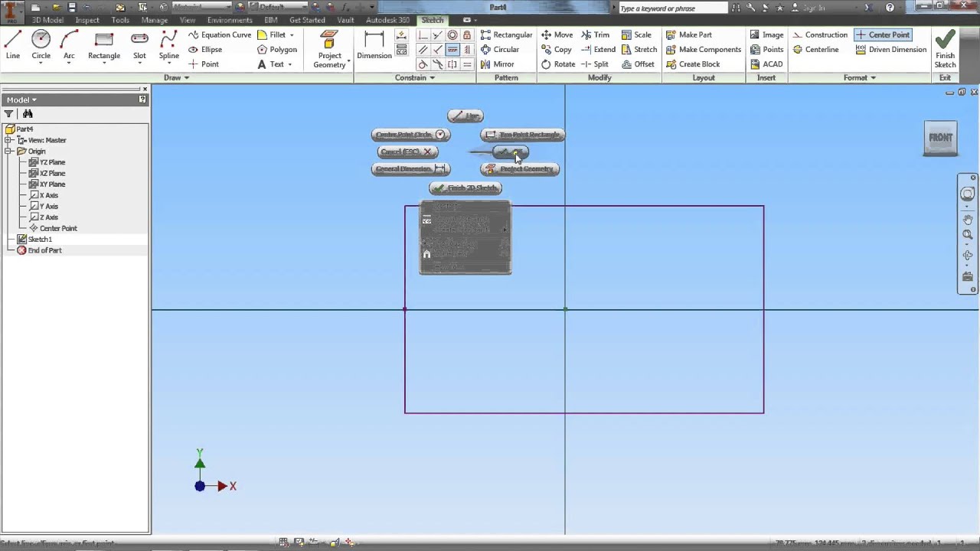Viewport: 980px width, 551px height.
Task: Toggle Centerline format
Action: point(815,49)
